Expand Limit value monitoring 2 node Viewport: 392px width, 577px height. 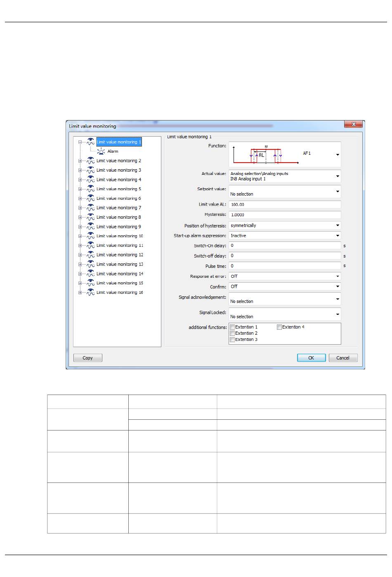pyautogui.click(x=80, y=161)
